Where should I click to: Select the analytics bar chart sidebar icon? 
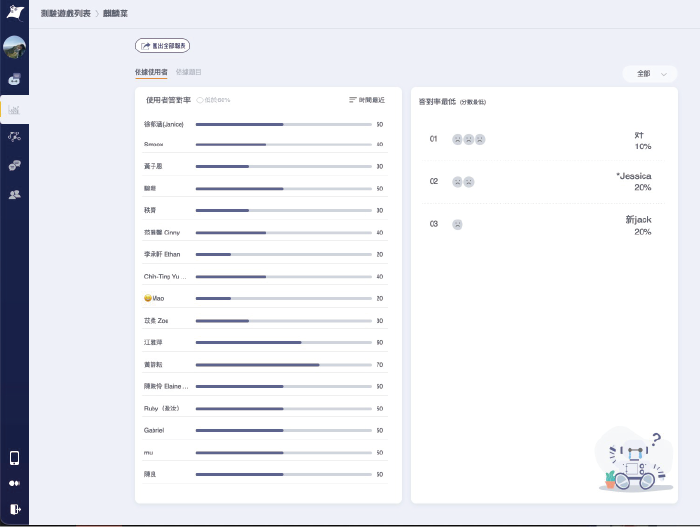15,109
